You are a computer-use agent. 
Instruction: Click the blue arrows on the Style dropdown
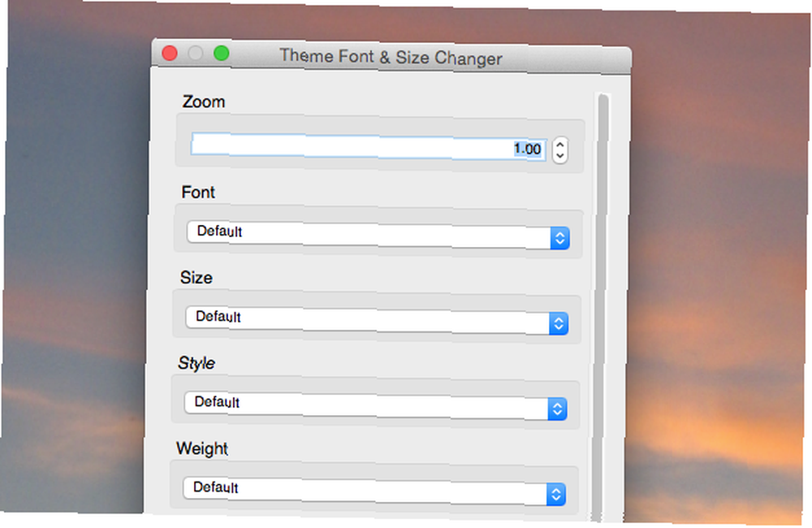tap(557, 409)
